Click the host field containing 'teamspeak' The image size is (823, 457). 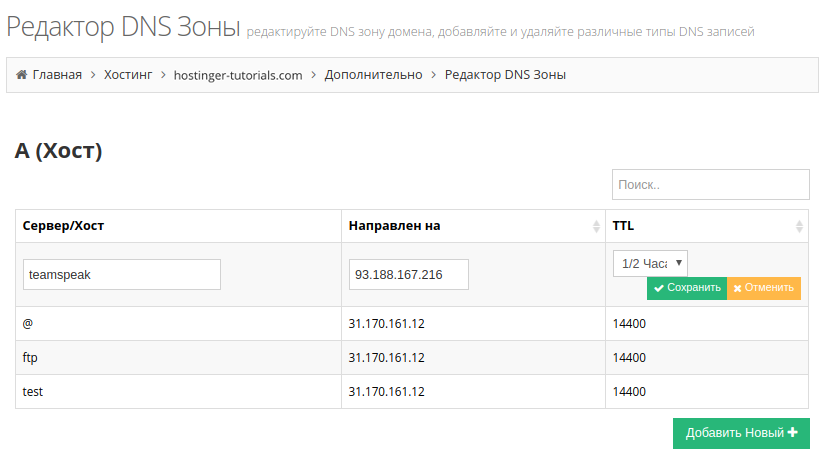pos(121,275)
